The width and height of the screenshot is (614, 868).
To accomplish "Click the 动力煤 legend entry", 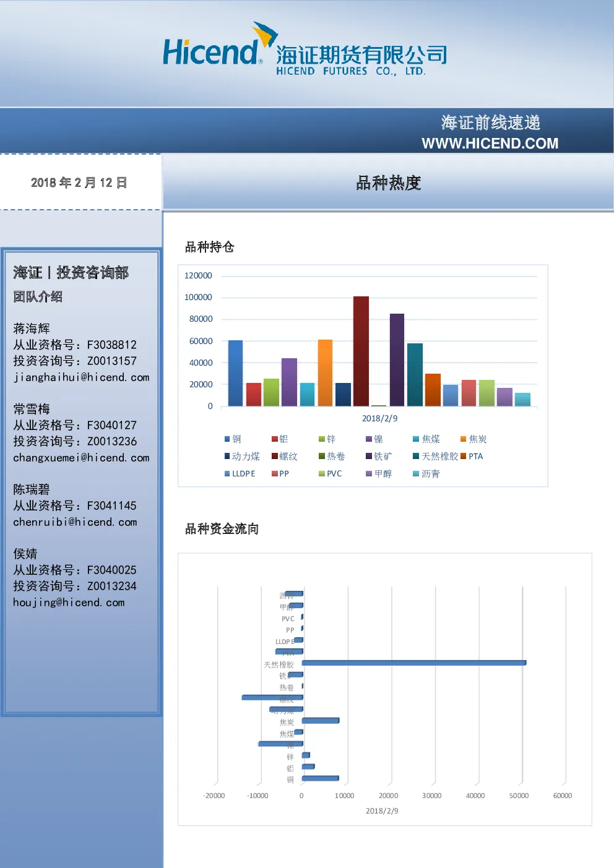I will pyautogui.click(x=242, y=457).
